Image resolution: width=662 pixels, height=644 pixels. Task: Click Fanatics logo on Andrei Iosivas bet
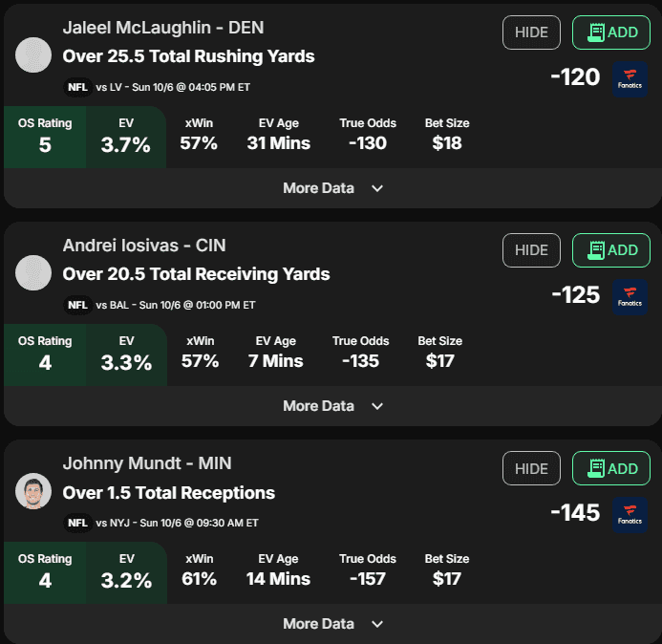tap(630, 296)
